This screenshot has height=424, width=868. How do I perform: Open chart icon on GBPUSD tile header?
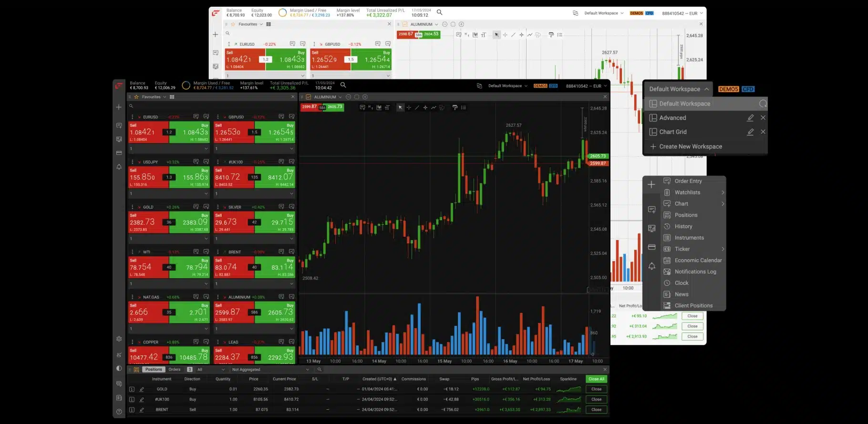291,117
